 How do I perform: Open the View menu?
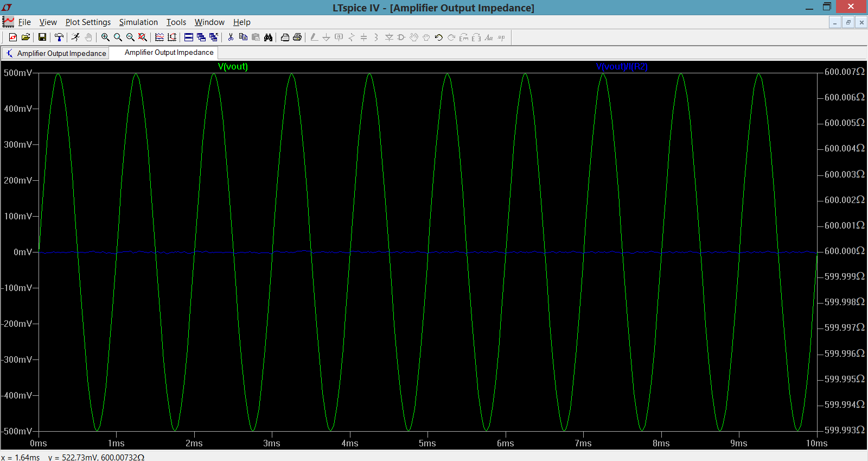point(48,22)
